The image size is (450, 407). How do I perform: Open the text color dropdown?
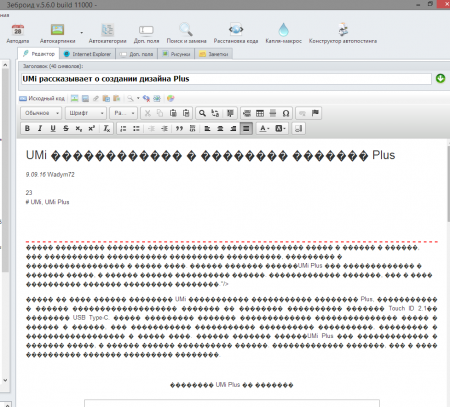264,129
